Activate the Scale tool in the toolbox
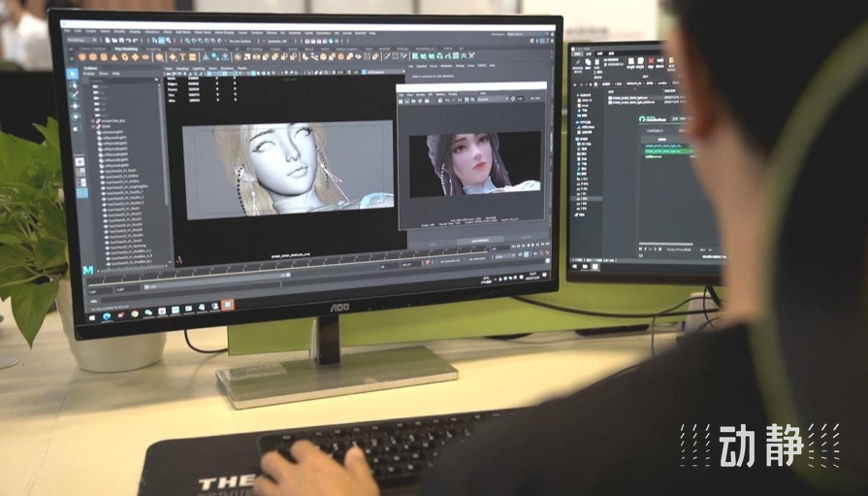This screenshot has height=496, width=868. pyautogui.click(x=76, y=127)
